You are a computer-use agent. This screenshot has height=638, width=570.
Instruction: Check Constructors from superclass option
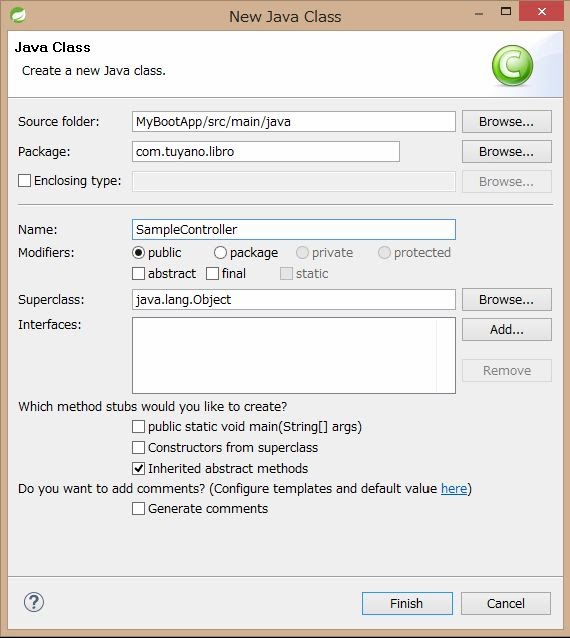138,448
